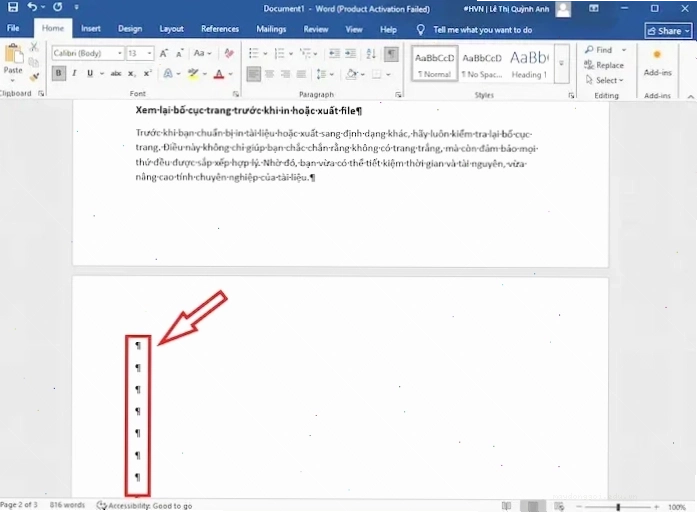This screenshot has width=697, height=513.
Task: Expand numbering list options
Action: 291,54
